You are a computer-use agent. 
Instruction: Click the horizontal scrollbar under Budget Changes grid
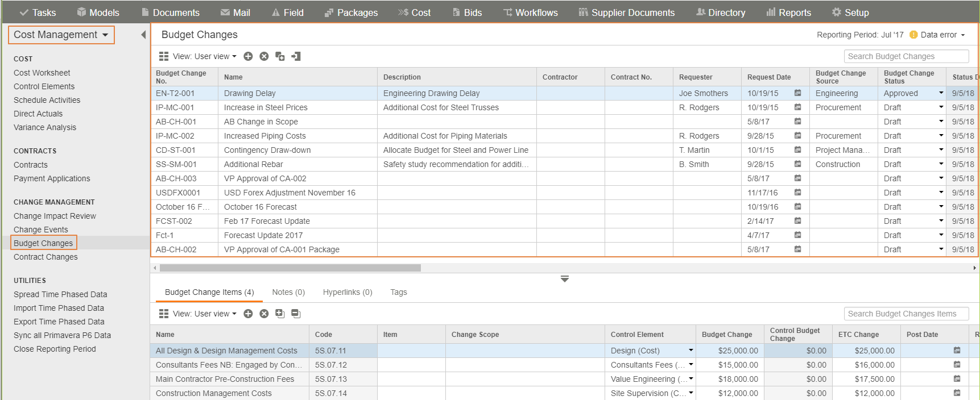290,268
